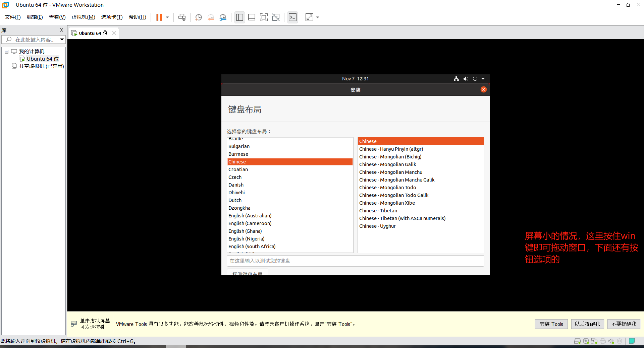644x348 pixels.
Task: Open the 编辑(E) menu
Action: (35, 17)
